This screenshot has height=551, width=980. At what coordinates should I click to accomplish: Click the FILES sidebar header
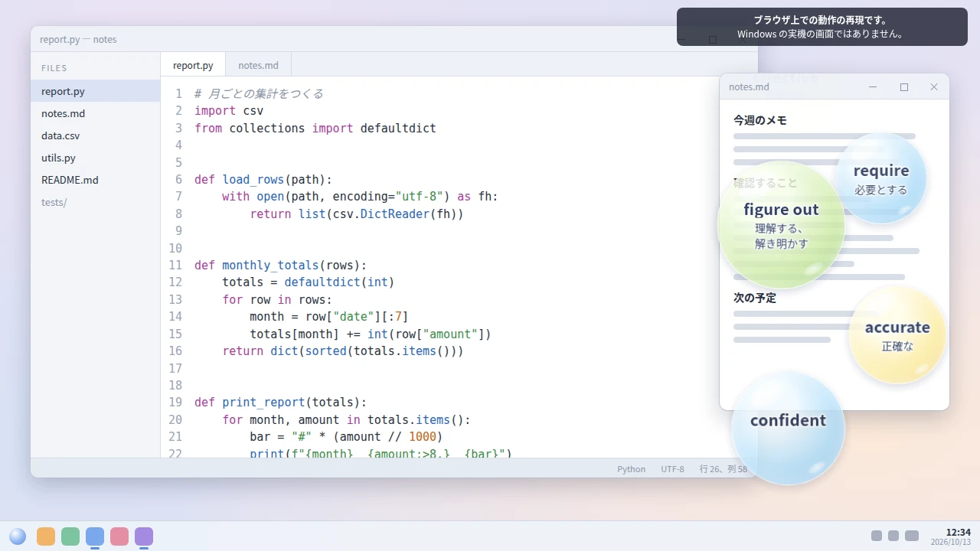[x=54, y=68]
